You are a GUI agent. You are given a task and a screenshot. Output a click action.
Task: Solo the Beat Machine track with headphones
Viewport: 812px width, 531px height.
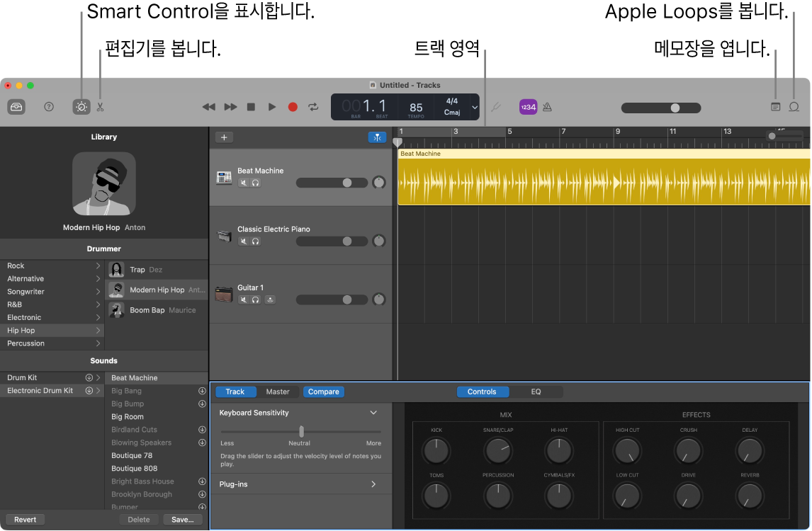click(x=254, y=182)
